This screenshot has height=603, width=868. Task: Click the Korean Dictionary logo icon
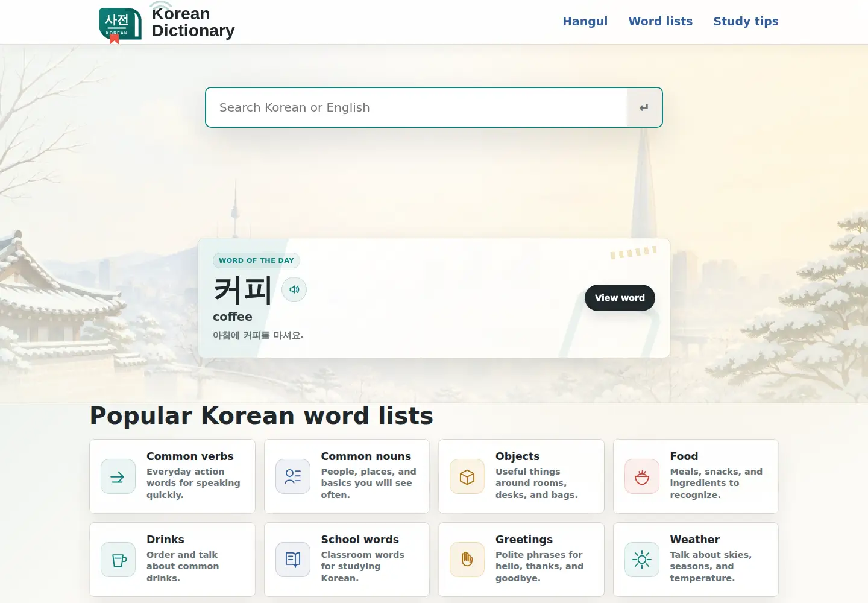[121, 25]
